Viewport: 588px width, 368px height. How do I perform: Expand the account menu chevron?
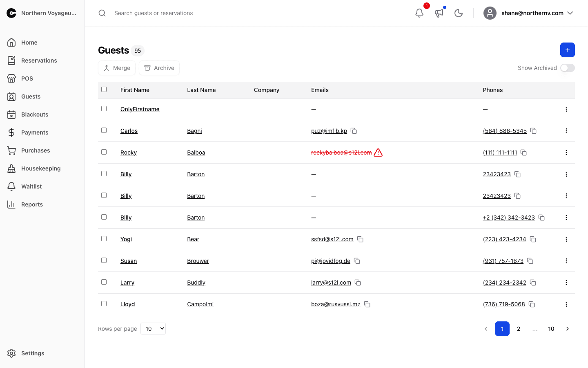[x=570, y=13]
